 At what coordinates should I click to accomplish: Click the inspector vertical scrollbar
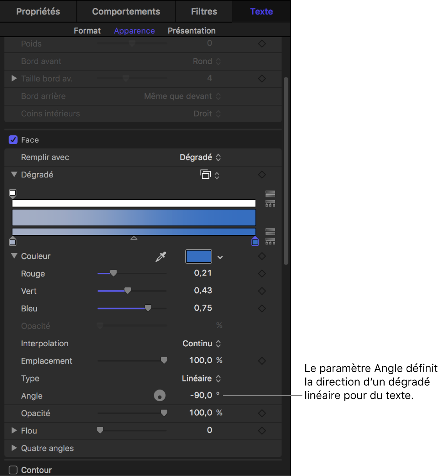(286, 171)
